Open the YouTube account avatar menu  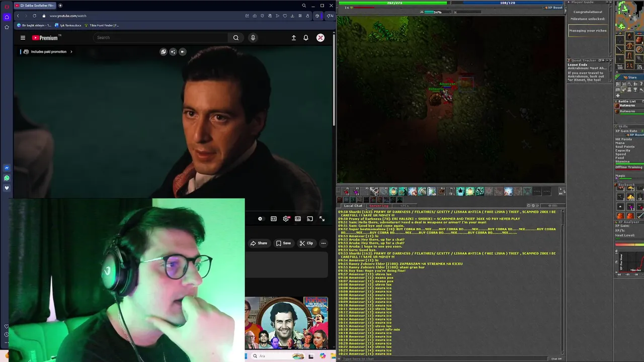(x=320, y=38)
